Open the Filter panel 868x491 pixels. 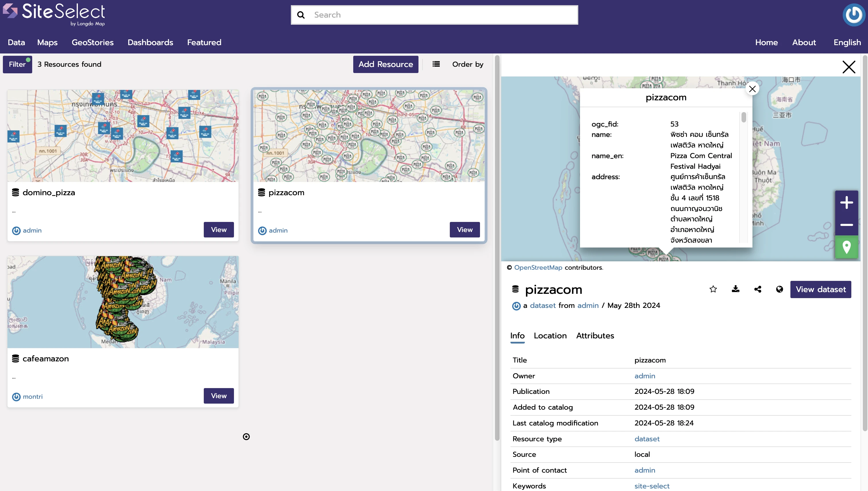click(x=18, y=64)
